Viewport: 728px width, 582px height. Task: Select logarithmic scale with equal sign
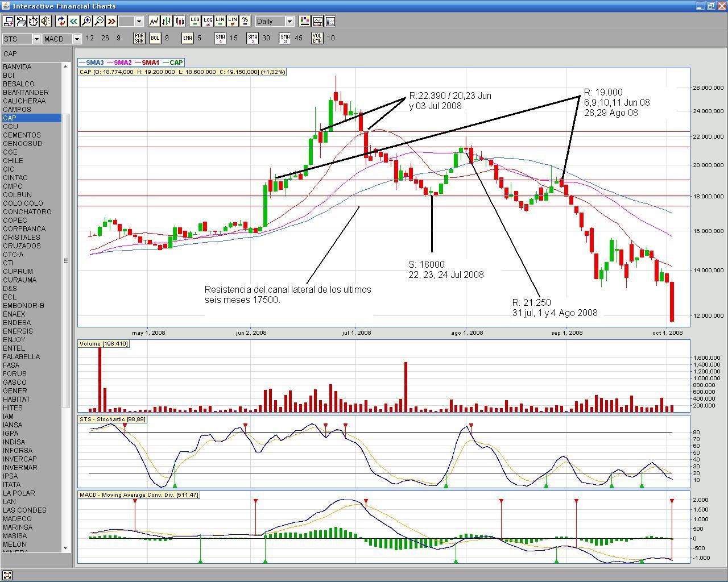[x=195, y=21]
